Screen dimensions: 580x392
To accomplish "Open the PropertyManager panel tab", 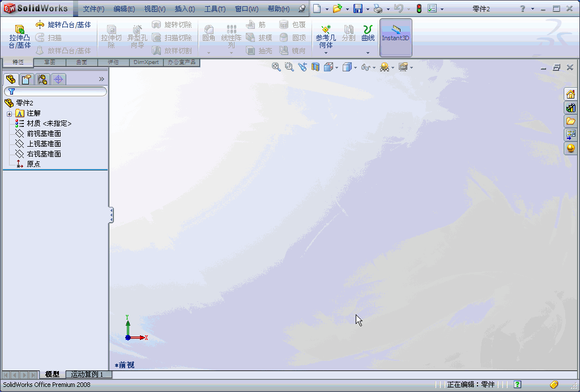I will click(x=26, y=79).
